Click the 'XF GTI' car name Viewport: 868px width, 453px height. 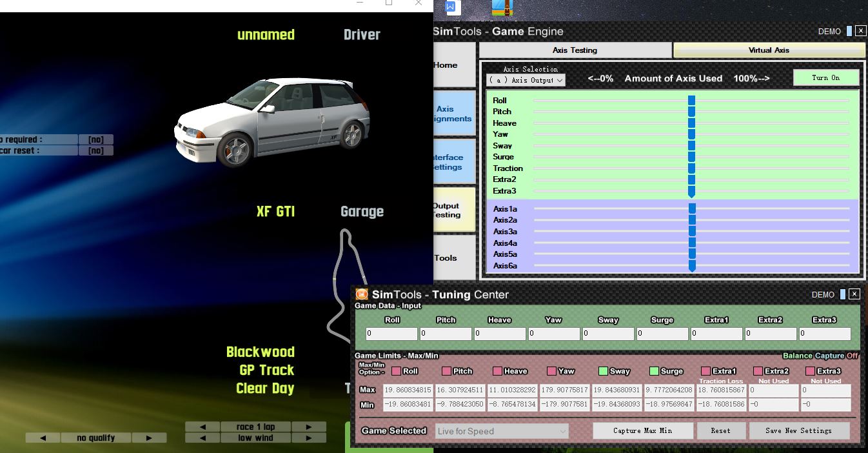point(275,212)
